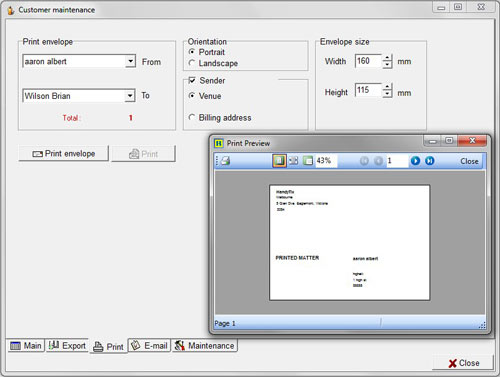The image size is (500, 377).
Task: Go to previous page in Print Preview
Action: tap(378, 161)
